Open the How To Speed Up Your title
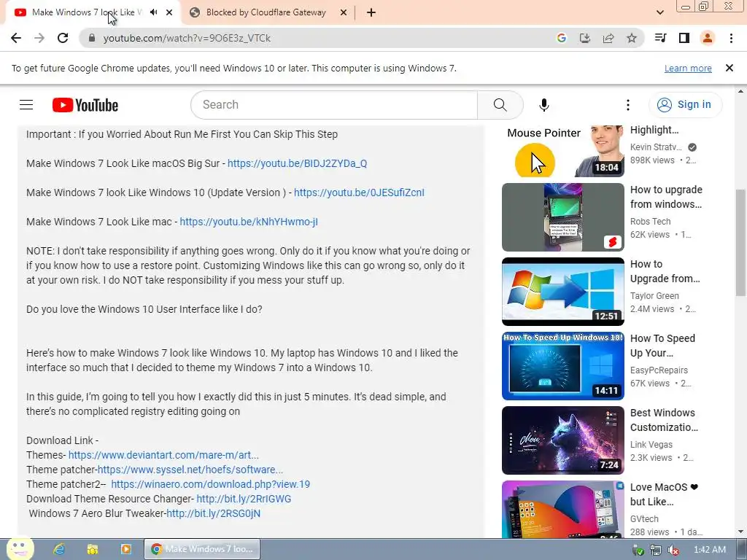 (662, 346)
